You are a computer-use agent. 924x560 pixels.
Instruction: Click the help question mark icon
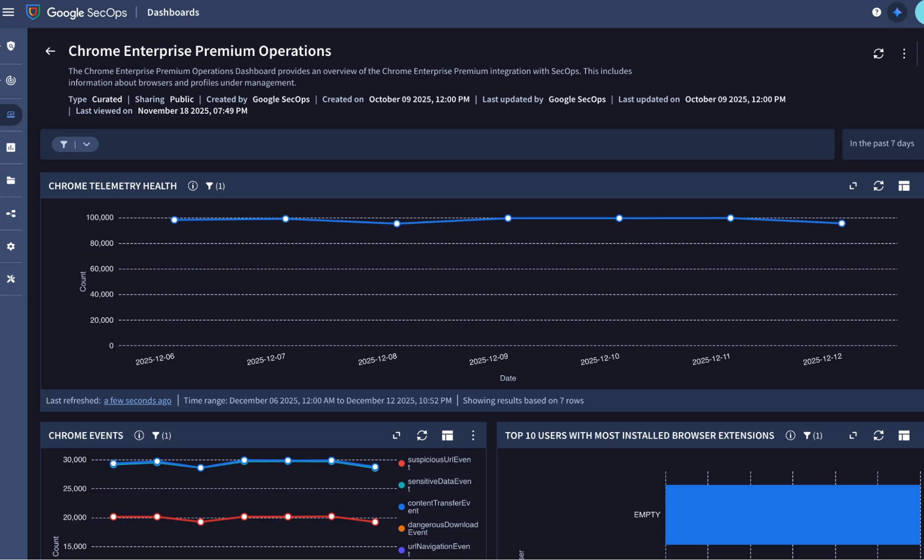(876, 12)
